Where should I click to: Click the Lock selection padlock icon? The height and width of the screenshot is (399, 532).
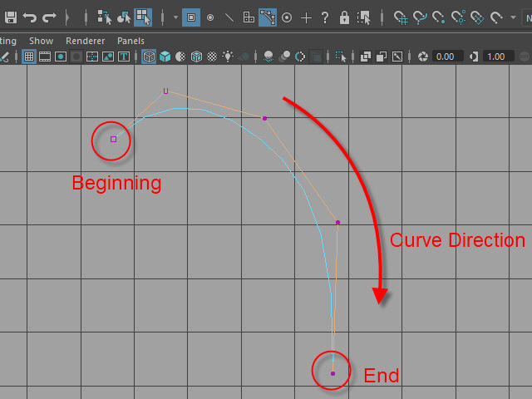tap(344, 17)
